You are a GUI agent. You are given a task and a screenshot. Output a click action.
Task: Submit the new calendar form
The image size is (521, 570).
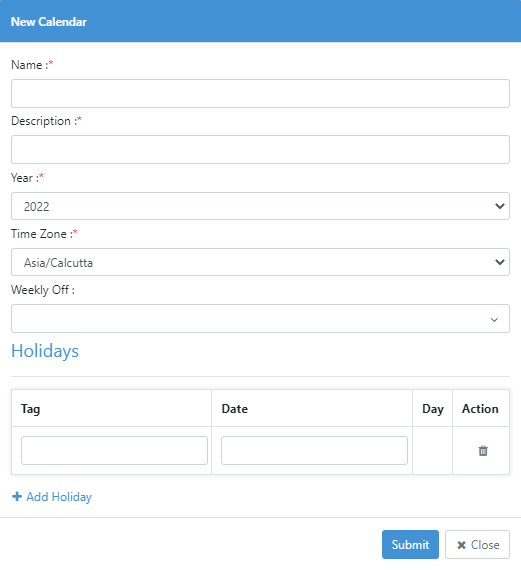coord(410,545)
